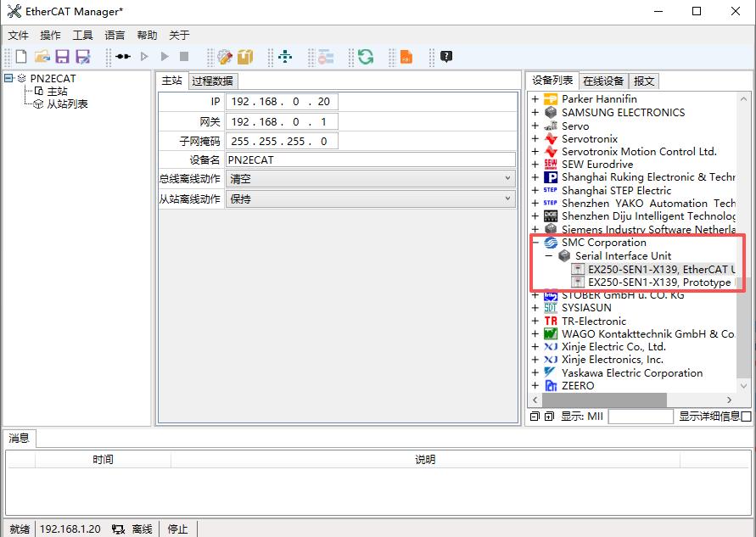Connect to device using plug icon
756x537 pixels.
(123, 56)
